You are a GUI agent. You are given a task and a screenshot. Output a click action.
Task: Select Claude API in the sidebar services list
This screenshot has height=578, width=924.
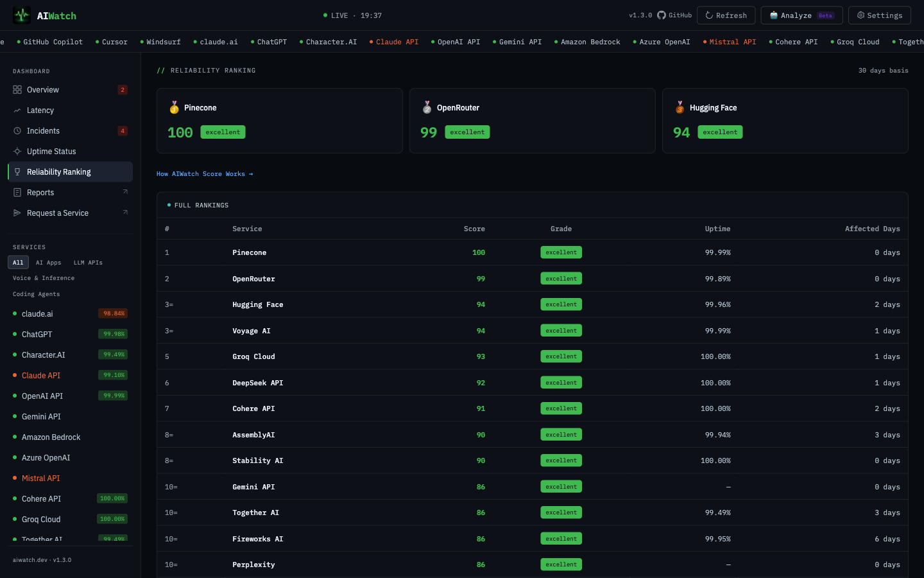pos(70,375)
